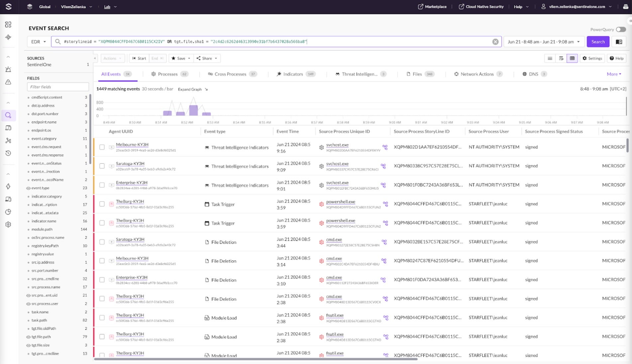632x364 pixels.
Task: Open the EDR data source dropdown
Action: [x=38, y=42]
